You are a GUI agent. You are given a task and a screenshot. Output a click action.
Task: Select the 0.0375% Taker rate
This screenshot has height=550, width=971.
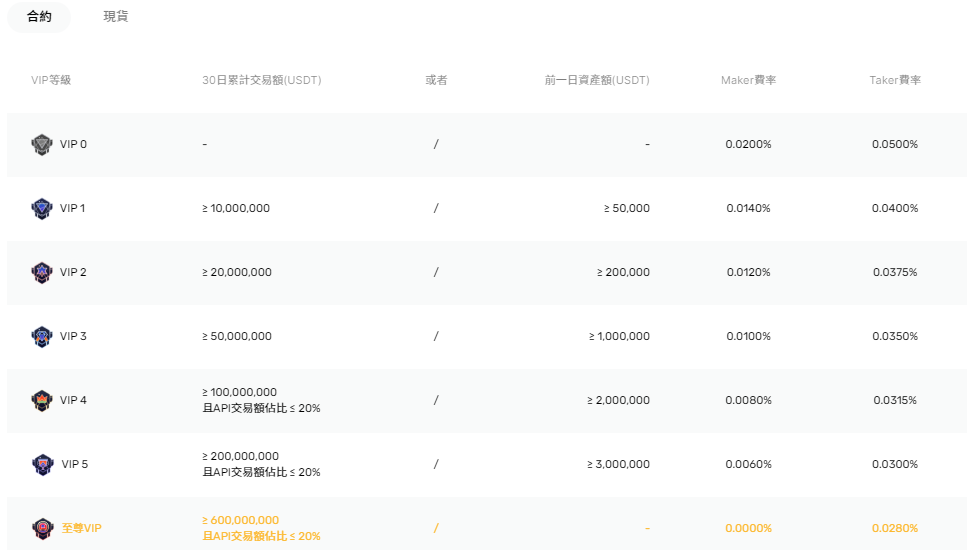[x=895, y=272]
